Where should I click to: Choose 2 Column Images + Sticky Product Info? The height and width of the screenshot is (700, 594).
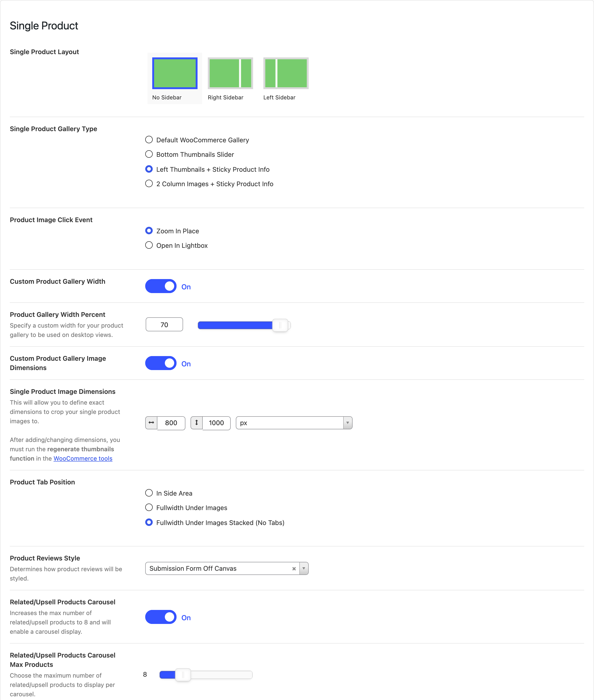click(149, 183)
